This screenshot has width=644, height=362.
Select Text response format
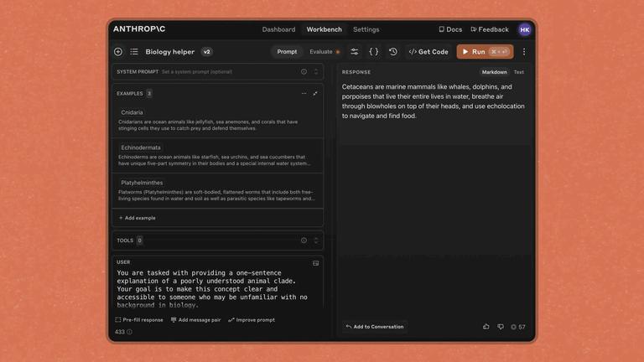click(x=519, y=72)
